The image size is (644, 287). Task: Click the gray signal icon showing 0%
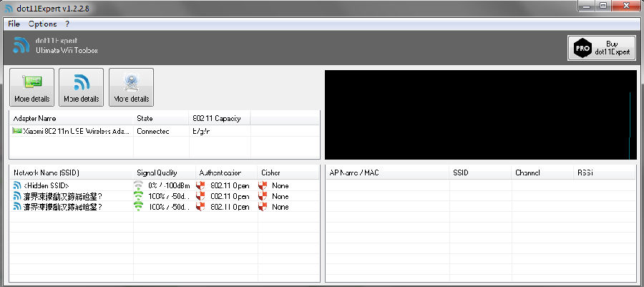pos(138,185)
